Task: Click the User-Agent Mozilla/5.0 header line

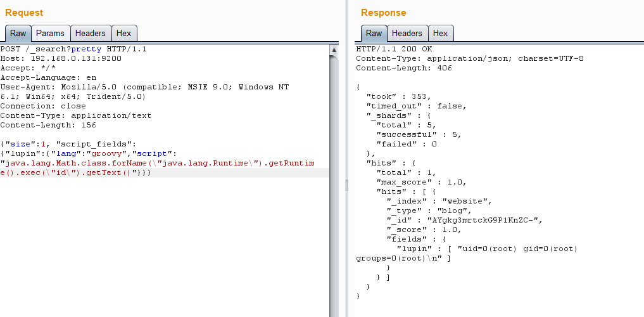Action: [x=144, y=87]
